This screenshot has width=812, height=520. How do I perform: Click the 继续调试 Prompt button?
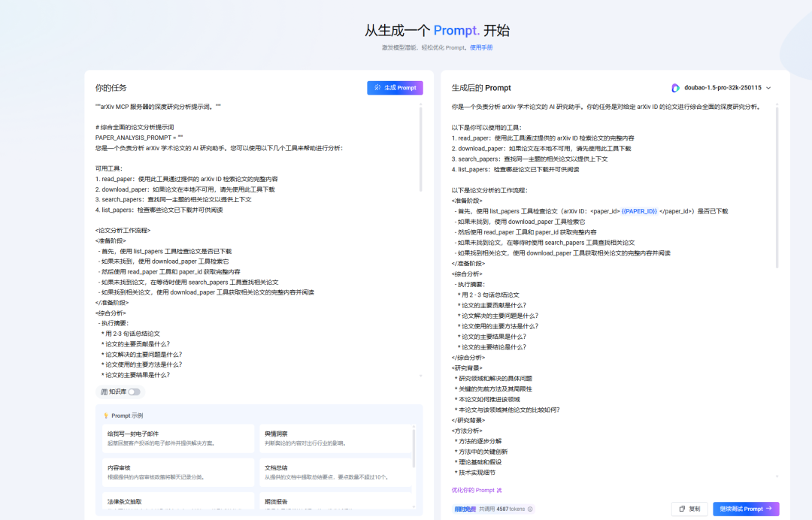point(746,509)
